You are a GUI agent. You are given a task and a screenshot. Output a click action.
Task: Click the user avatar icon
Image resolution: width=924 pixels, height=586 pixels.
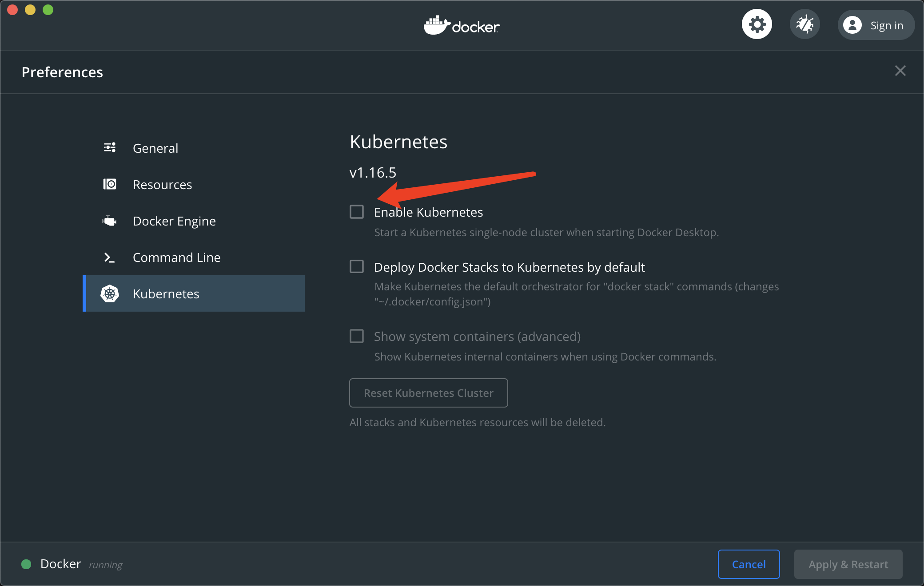coord(852,25)
